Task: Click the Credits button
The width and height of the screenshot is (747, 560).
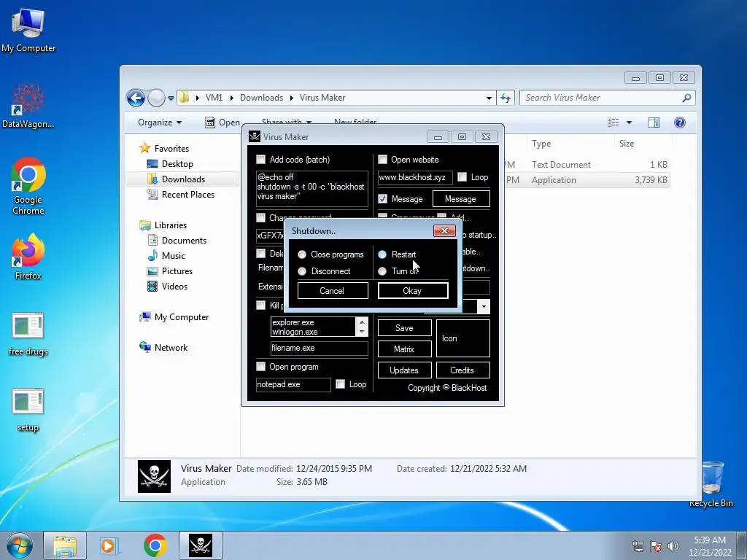Action: (462, 370)
